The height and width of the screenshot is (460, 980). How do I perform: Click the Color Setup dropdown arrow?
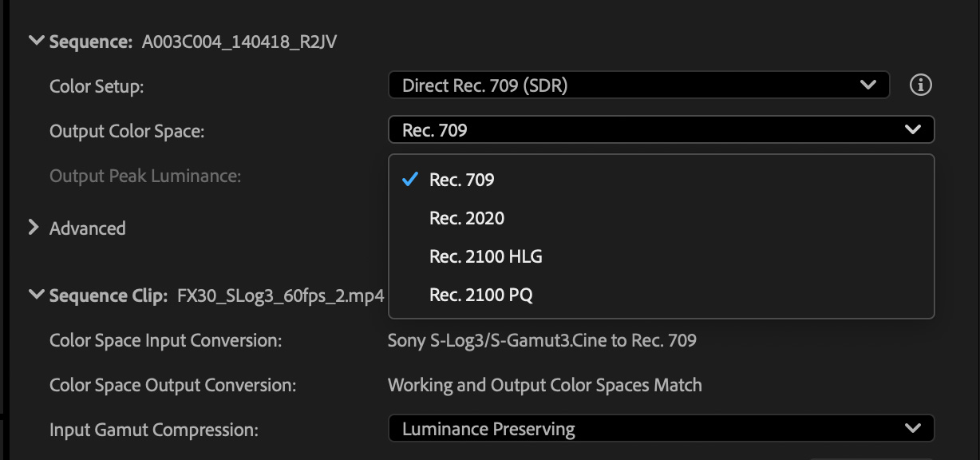[868, 85]
